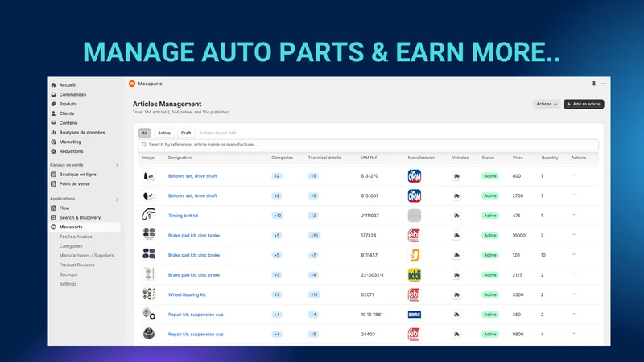The width and height of the screenshot is (644, 362).
Task: Open row actions for Wheel Bearing Kit
Action: [574, 294]
